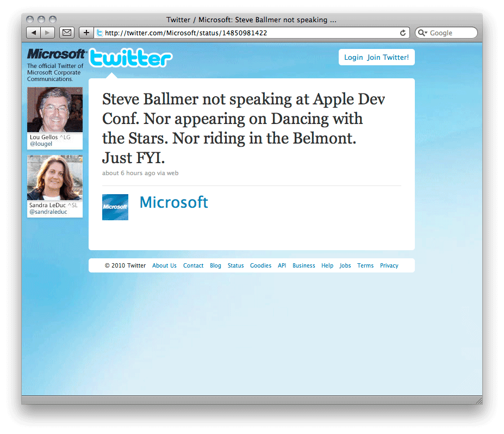Open the Terms footer link
504x434 pixels.
[x=365, y=265]
